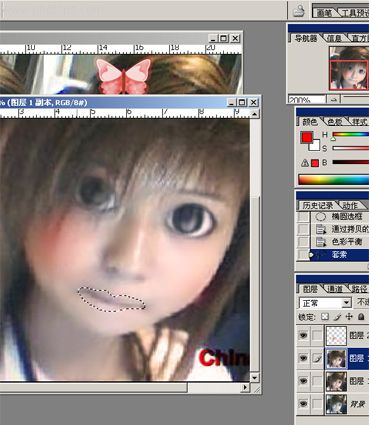The image size is (369, 425).
Task: Click the red foreground color swatch
Action: [307, 137]
